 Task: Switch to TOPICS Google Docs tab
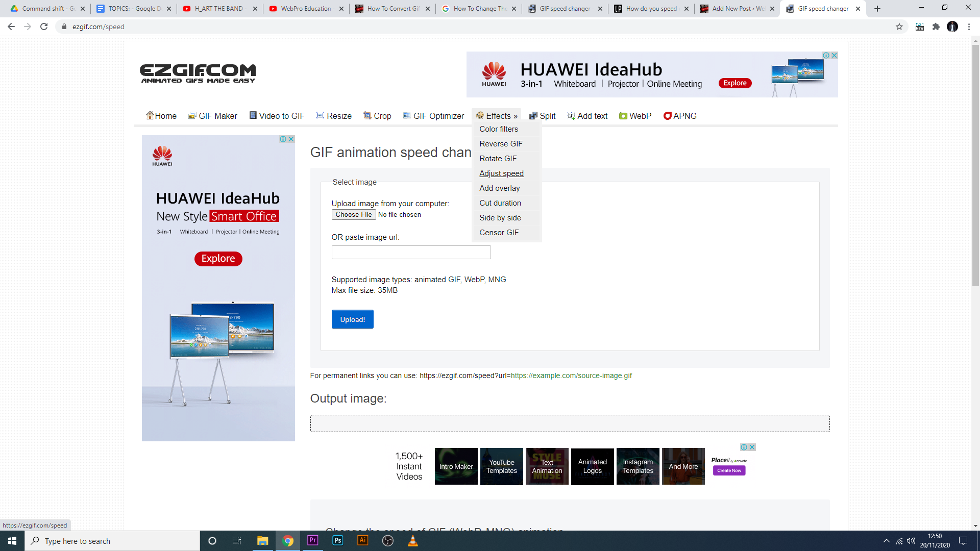(133, 9)
